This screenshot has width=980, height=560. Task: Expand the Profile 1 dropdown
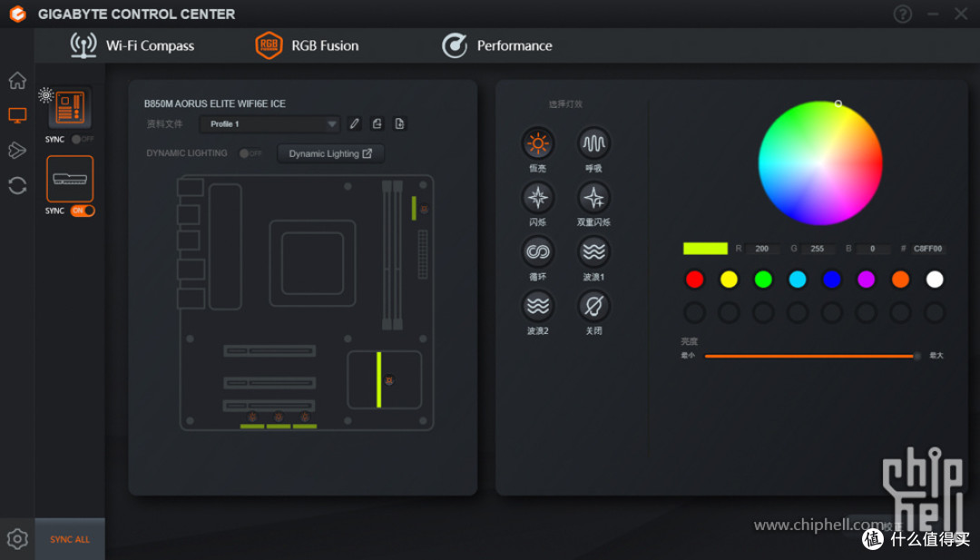[270, 123]
